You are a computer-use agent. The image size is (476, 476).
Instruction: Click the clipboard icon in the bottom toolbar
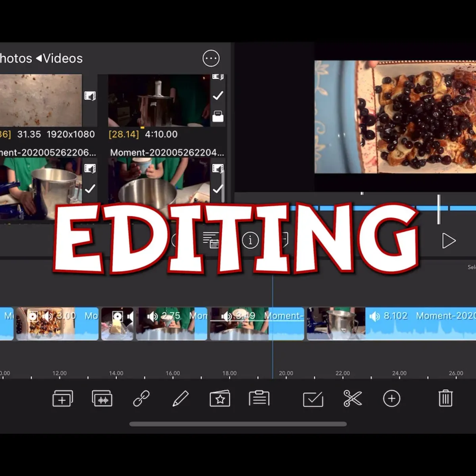click(259, 399)
